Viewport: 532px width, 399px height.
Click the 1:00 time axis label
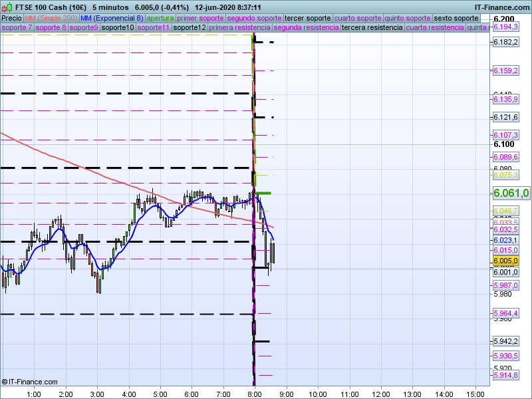tap(34, 394)
